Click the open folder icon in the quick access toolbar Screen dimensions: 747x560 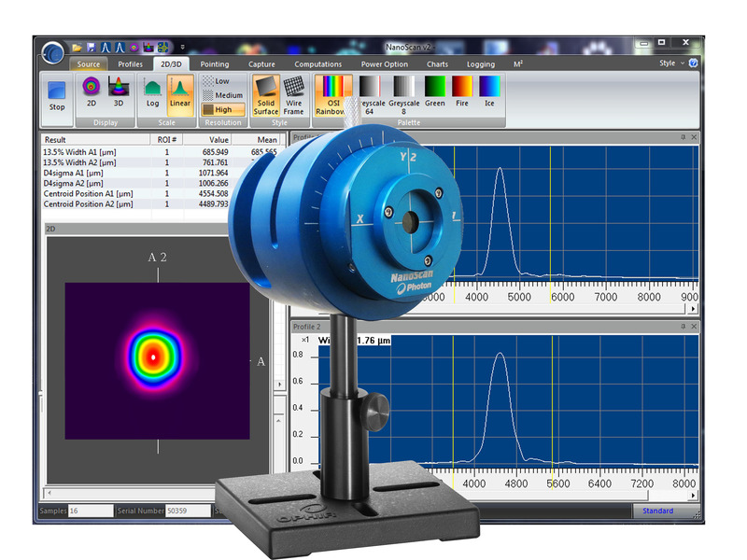pos(78,47)
